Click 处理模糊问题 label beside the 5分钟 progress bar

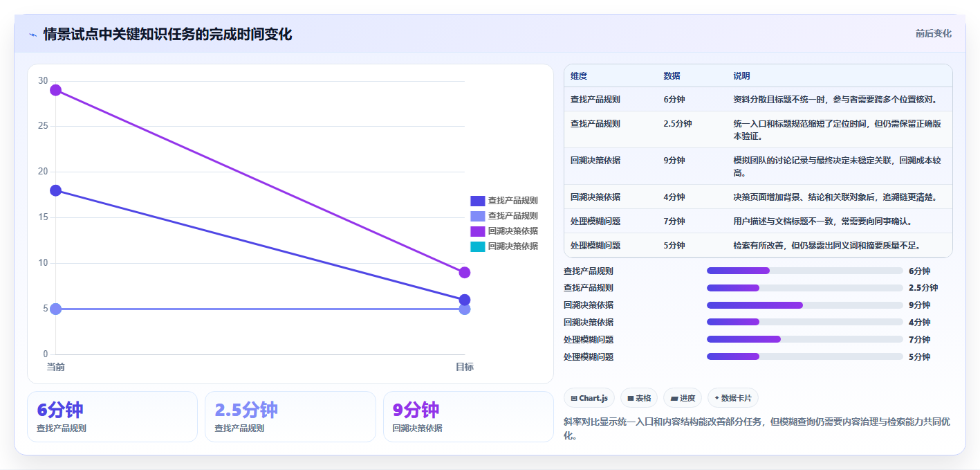(589, 356)
